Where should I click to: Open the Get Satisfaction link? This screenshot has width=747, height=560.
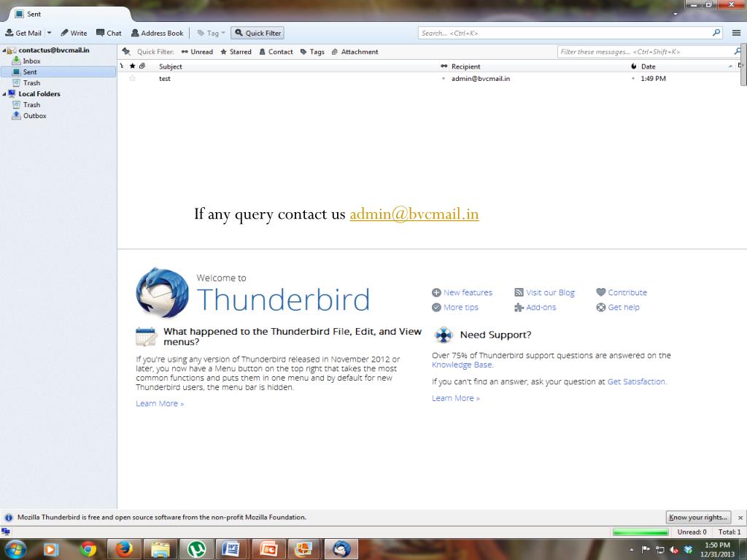pos(636,381)
